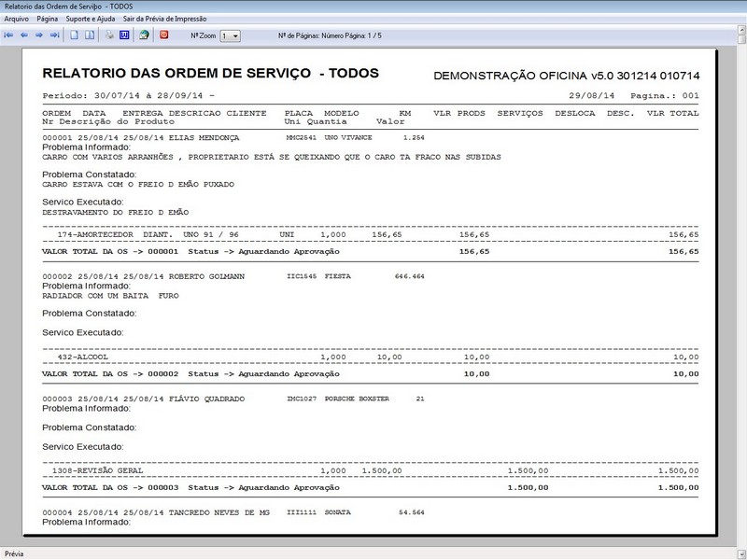Click the model PORSCHE BOXSTER
This screenshot has height=560, width=747.
click(357, 399)
